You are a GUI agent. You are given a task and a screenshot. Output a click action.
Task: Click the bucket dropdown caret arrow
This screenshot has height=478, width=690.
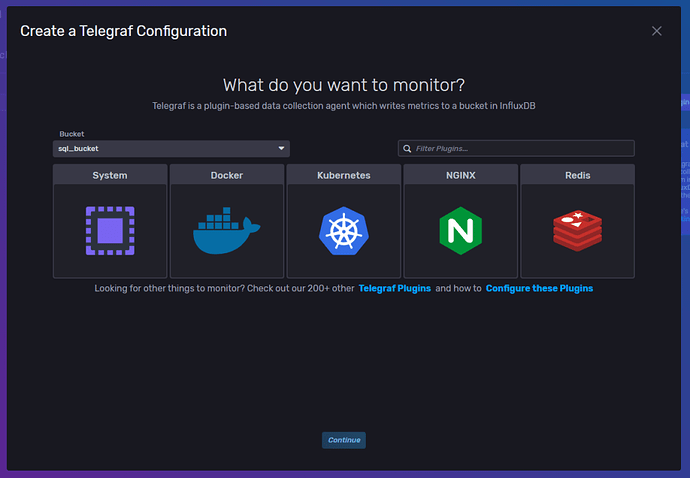pos(281,148)
